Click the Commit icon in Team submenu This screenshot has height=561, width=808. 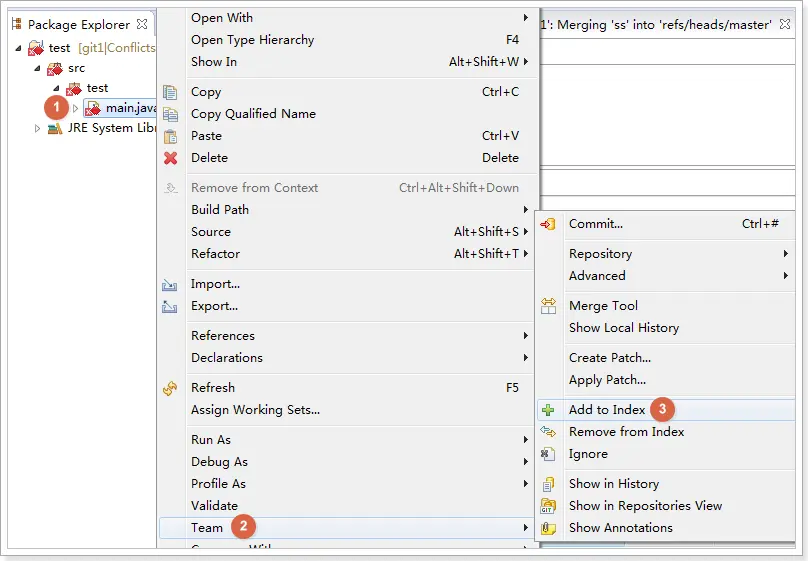pyautogui.click(x=548, y=224)
